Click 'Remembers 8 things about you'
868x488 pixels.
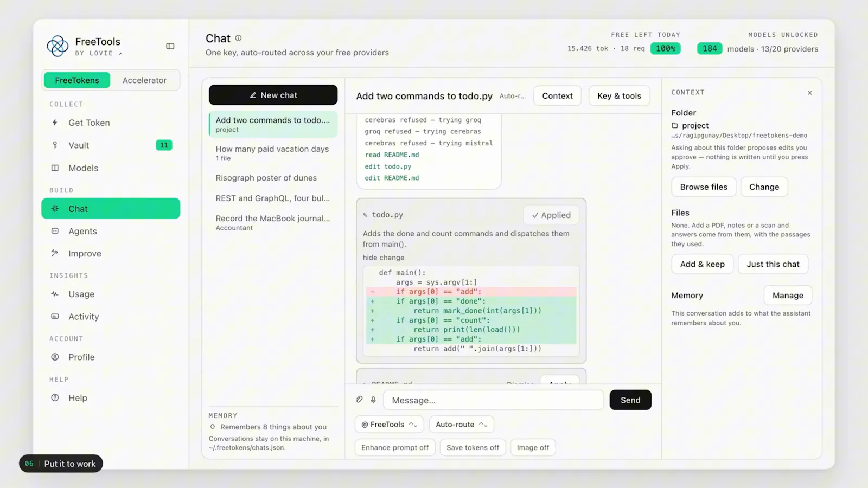pyautogui.click(x=273, y=427)
